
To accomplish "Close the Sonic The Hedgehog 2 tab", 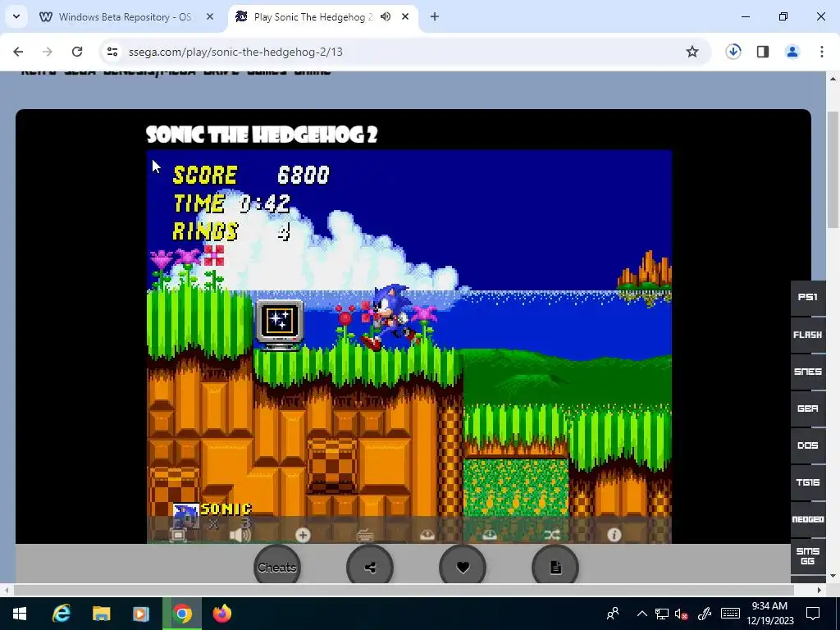I will coord(405,16).
